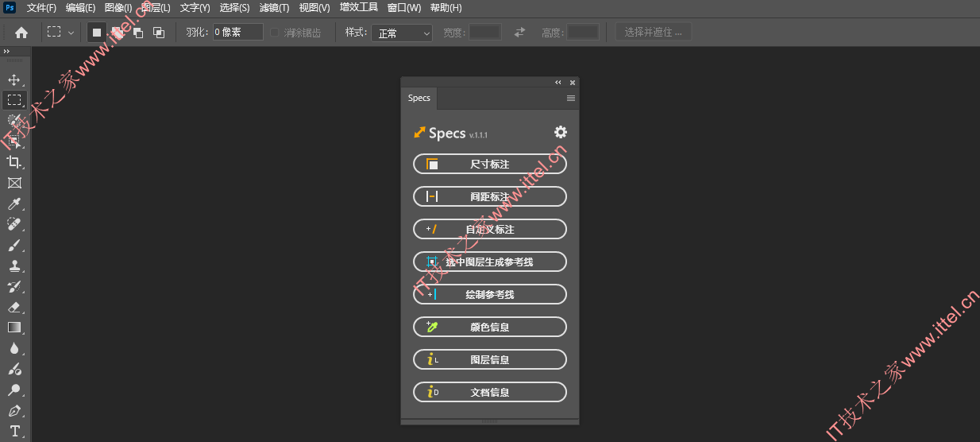Open the 文字(Y) menu

195,8
